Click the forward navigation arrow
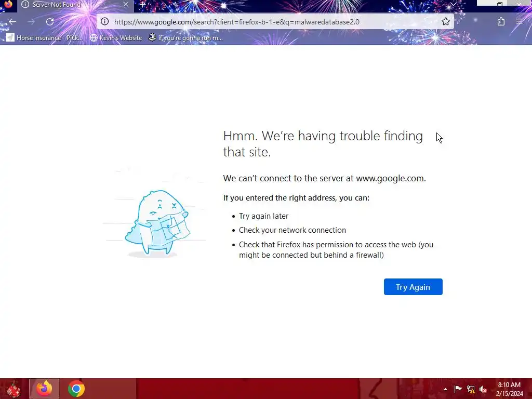This screenshot has width=532, height=399. point(31,22)
